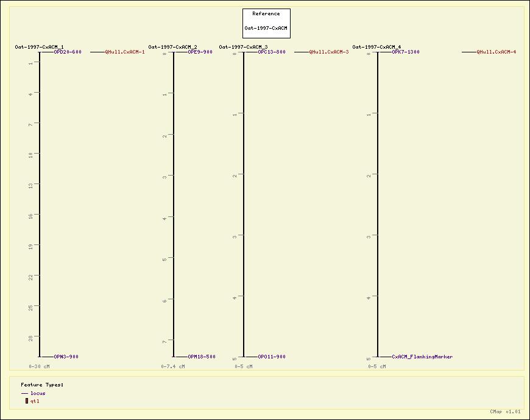
Task: Click the 0-30 cM range label
Action: (x=40, y=366)
